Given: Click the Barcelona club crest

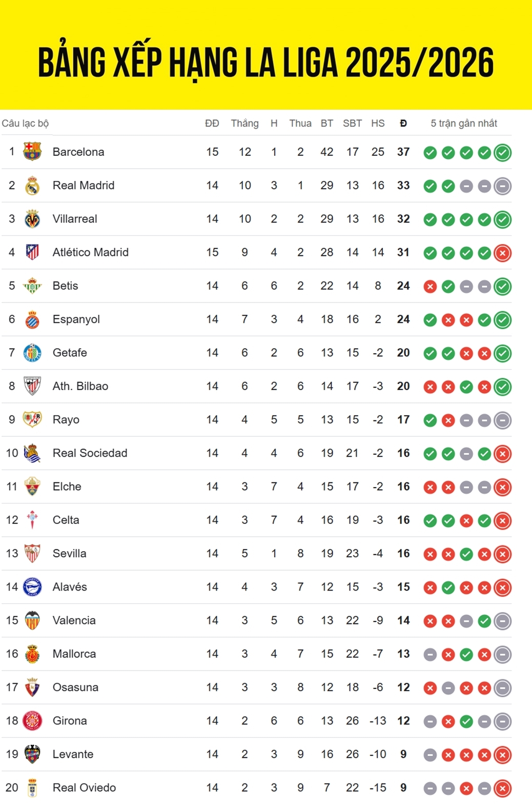Looking at the screenshot, I should 32,151.
